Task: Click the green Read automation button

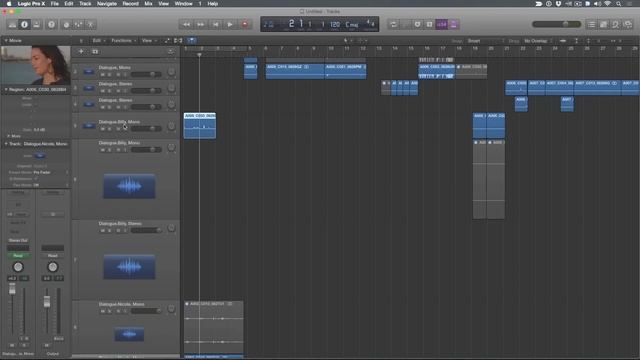Action: [18, 256]
